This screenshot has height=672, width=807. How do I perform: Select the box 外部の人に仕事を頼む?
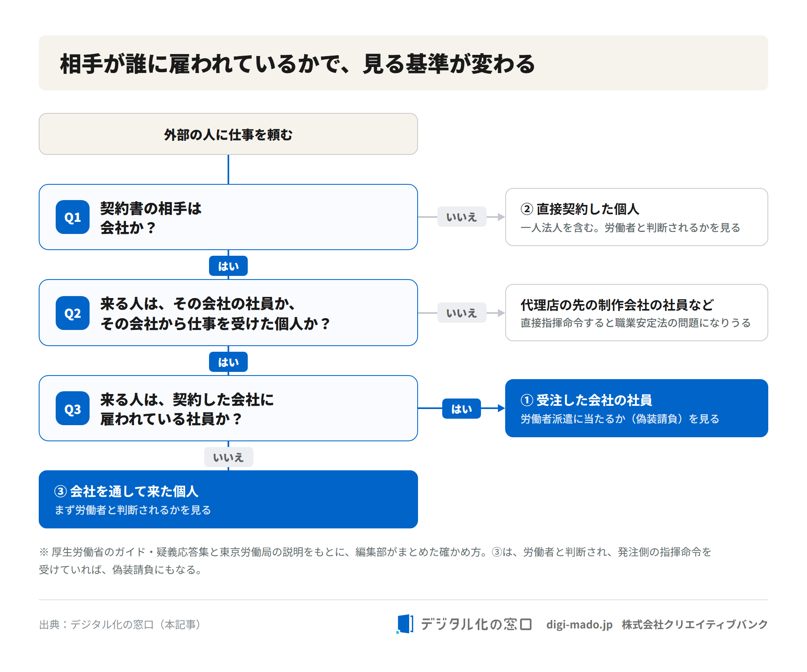tap(228, 134)
